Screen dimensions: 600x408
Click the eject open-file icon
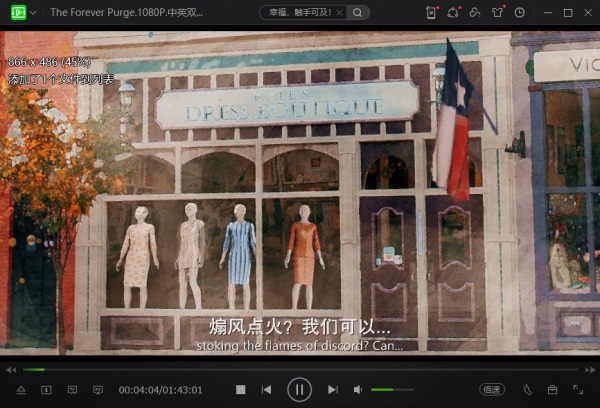(x=21, y=390)
